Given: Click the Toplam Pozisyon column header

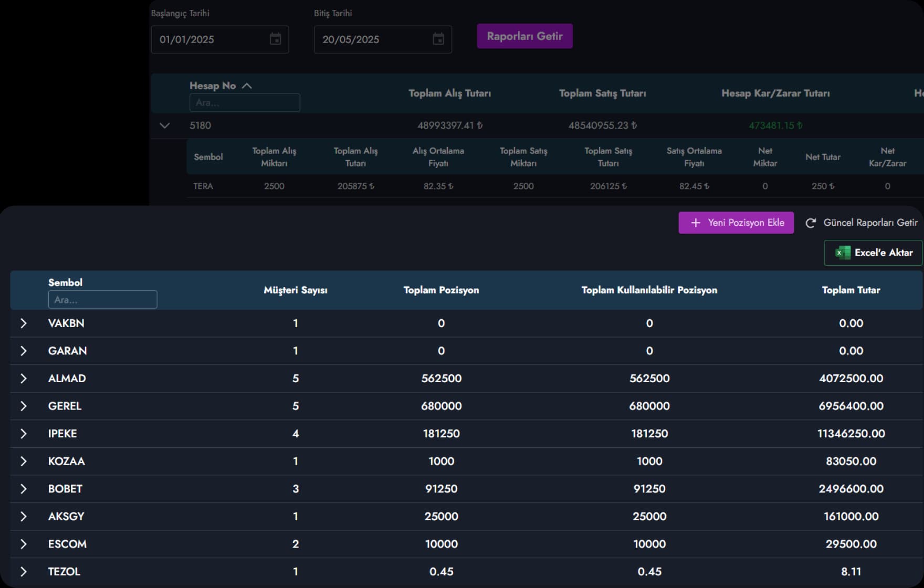Looking at the screenshot, I should click(x=441, y=290).
